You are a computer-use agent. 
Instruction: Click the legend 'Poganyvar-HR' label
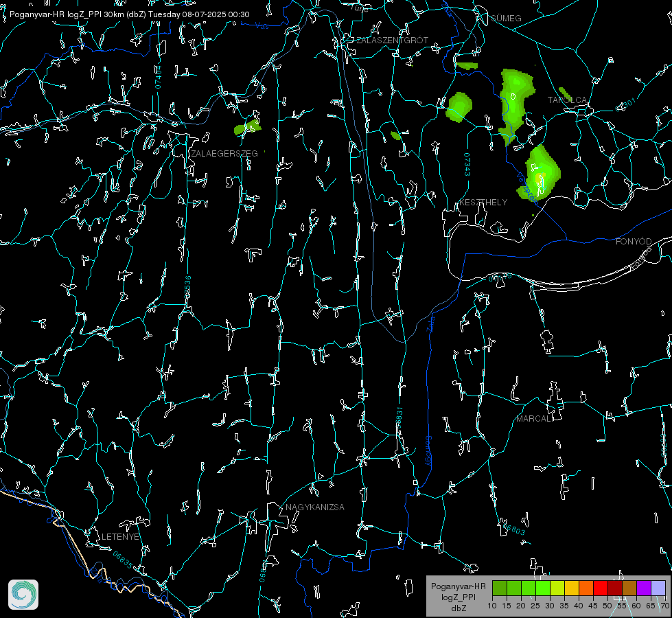tap(458, 586)
